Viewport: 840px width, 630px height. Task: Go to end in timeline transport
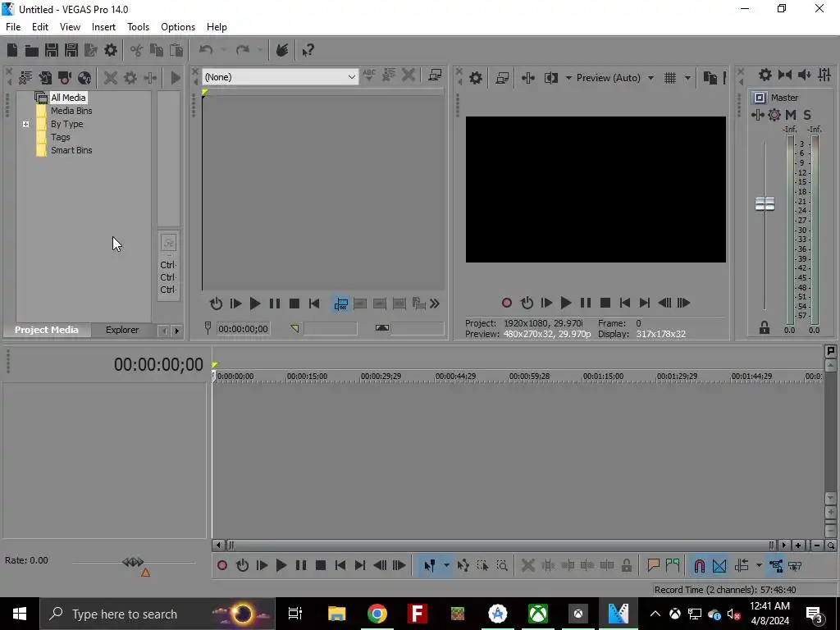click(x=360, y=565)
